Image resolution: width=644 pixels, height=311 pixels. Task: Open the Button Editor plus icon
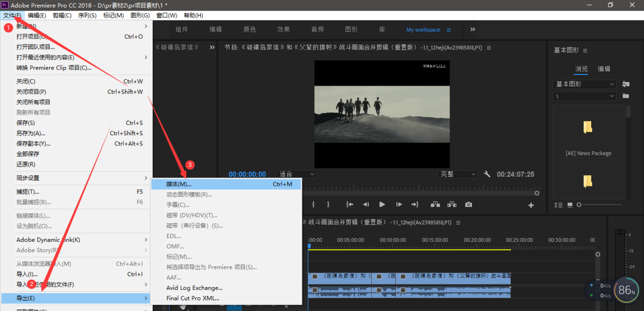pyautogui.click(x=530, y=205)
